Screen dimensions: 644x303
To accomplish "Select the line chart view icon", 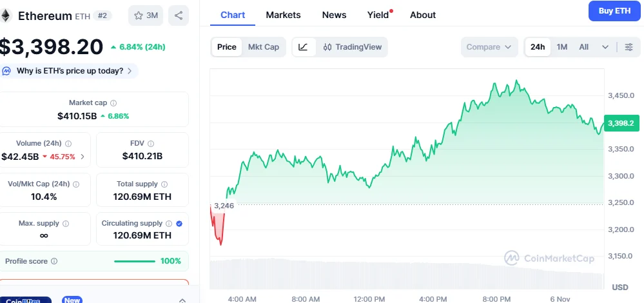I will [304, 47].
